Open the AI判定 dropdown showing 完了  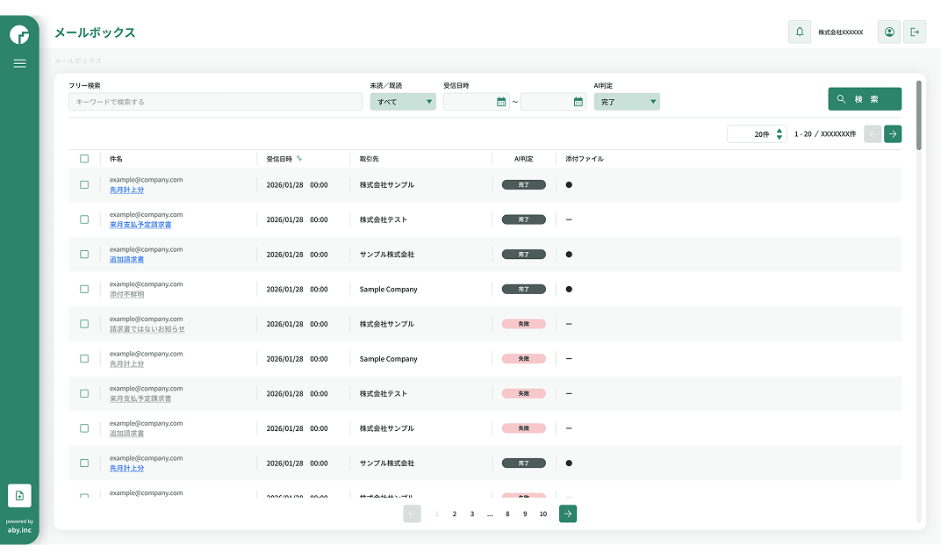click(x=627, y=102)
